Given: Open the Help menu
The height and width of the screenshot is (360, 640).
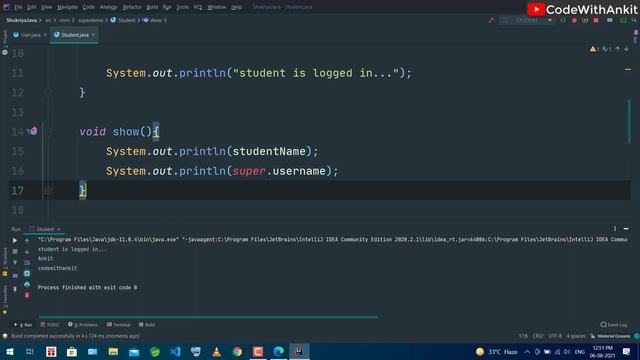Looking at the screenshot, I should pos(236,7).
